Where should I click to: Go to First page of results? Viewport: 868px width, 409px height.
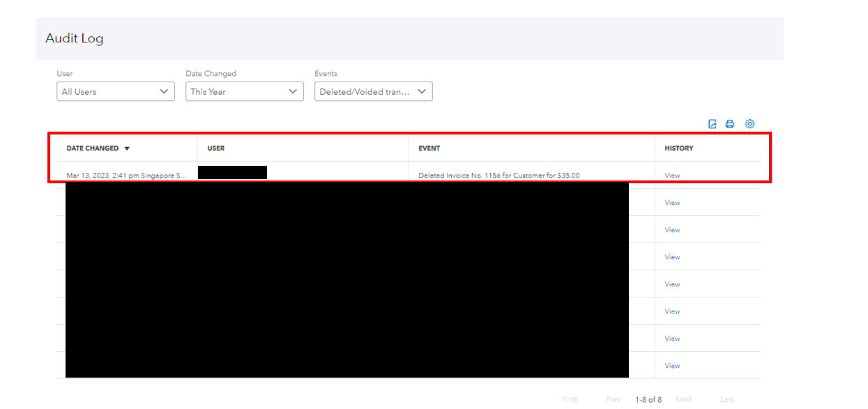click(x=570, y=399)
